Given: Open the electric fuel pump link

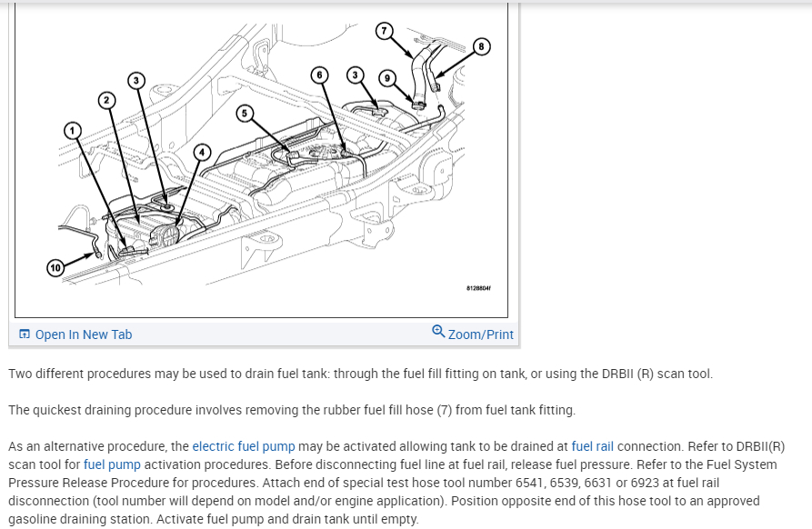Looking at the screenshot, I should (x=244, y=446).
